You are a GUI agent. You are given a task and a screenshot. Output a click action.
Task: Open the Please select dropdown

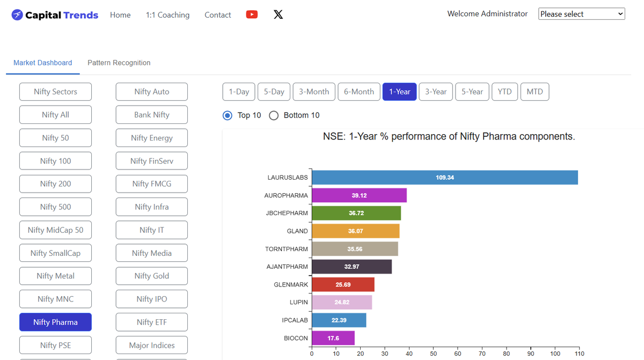(x=582, y=14)
